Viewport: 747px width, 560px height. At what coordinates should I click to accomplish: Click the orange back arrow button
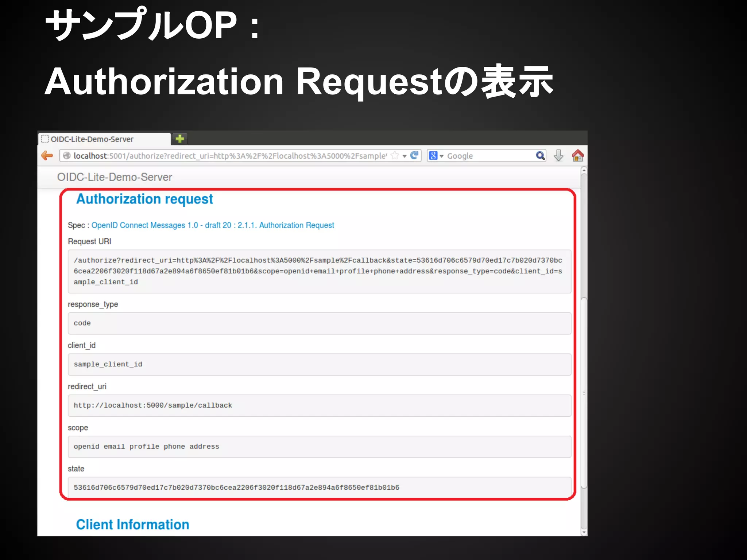[x=47, y=156]
